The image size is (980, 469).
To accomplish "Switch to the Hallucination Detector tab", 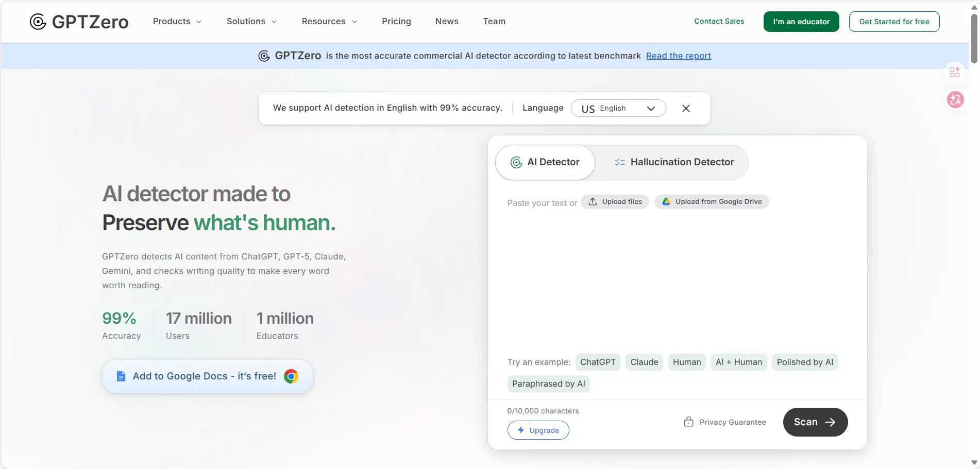I will point(674,162).
